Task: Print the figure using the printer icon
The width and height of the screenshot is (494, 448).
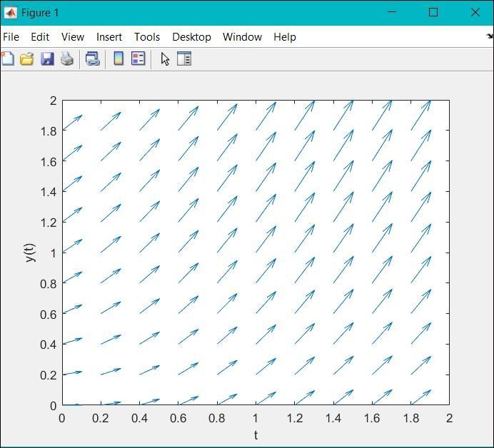Action: [x=67, y=59]
